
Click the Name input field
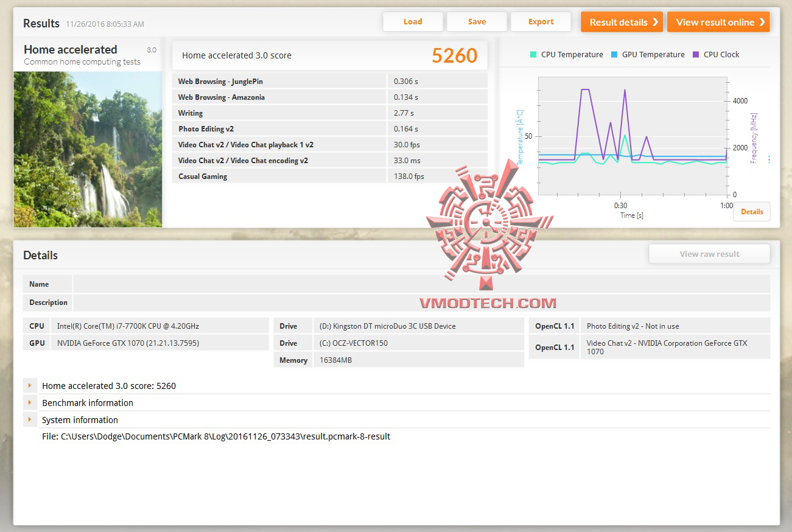pos(421,284)
